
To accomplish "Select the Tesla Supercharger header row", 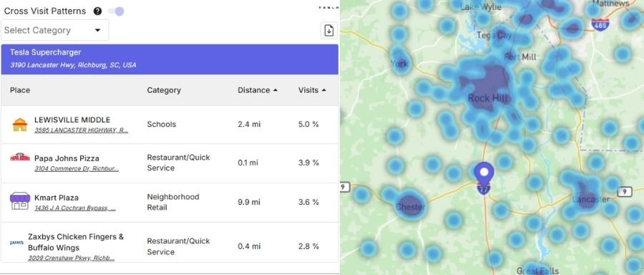I will click(x=170, y=59).
